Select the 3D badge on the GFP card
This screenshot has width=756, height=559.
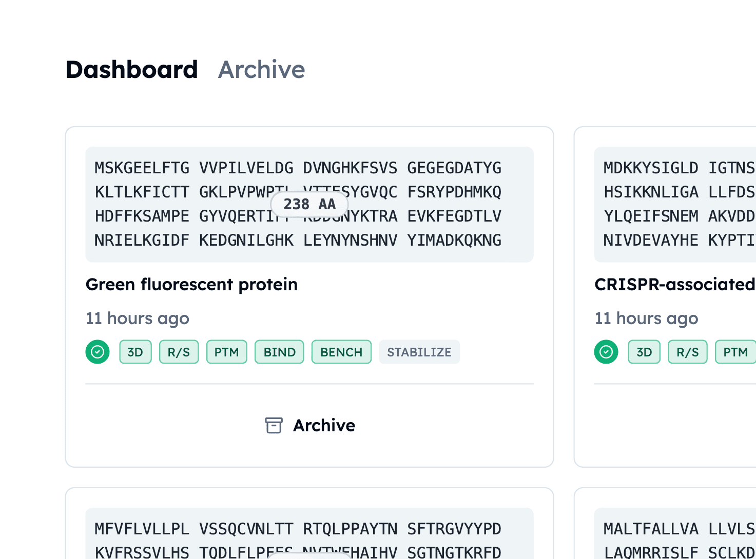coord(135,352)
